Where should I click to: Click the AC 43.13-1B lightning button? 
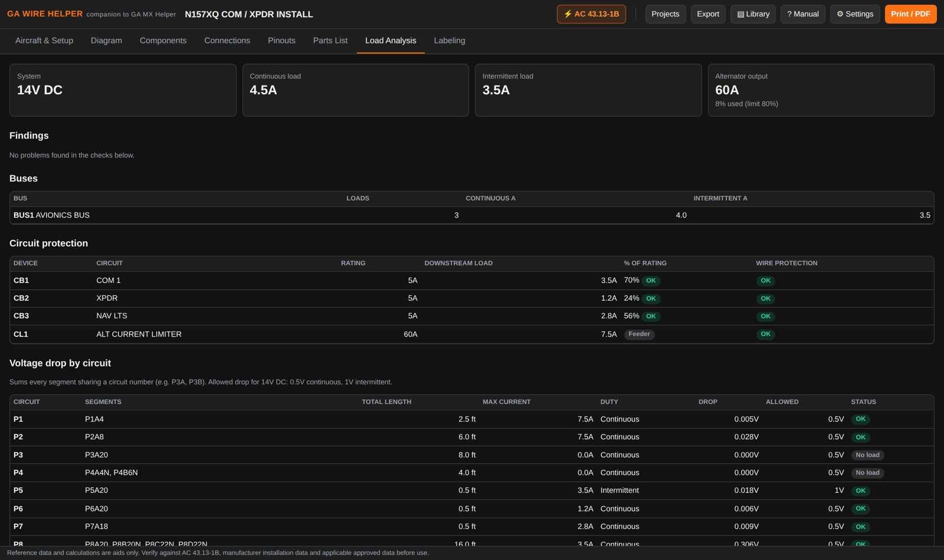[591, 14]
